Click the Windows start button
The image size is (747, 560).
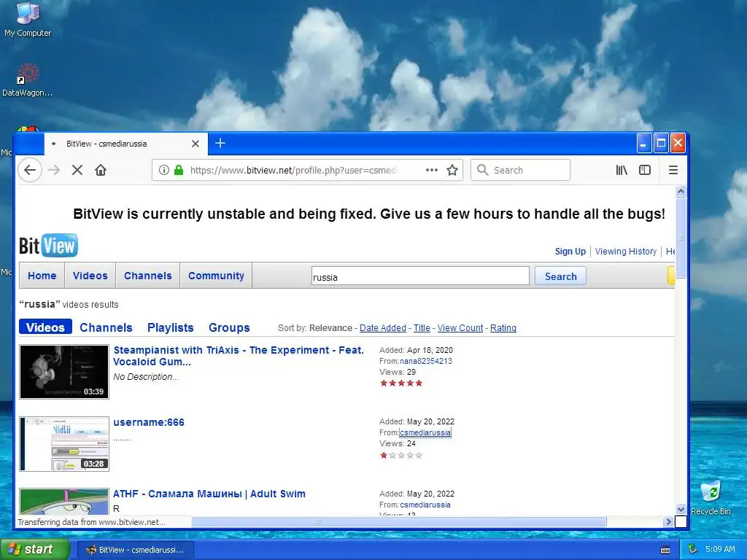(x=34, y=550)
